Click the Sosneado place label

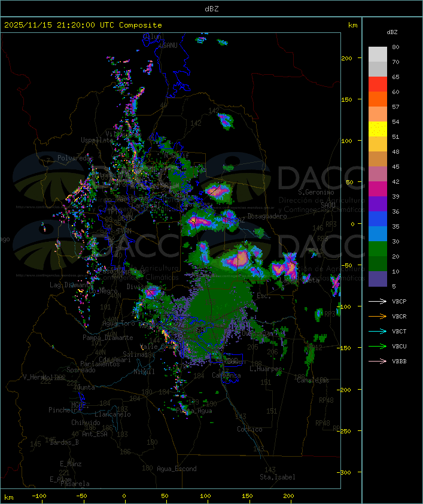click(81, 370)
